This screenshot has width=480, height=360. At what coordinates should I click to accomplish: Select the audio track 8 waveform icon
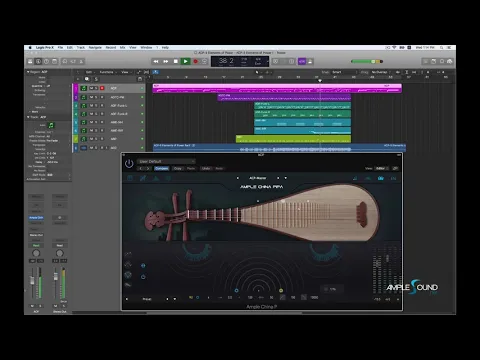click(84, 148)
